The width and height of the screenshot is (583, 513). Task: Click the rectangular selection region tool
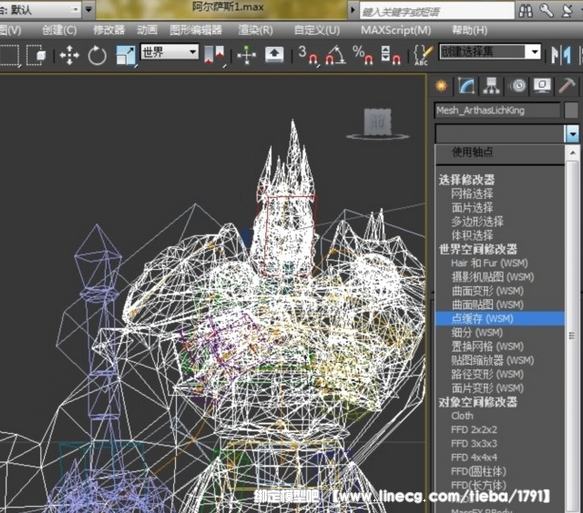9,55
